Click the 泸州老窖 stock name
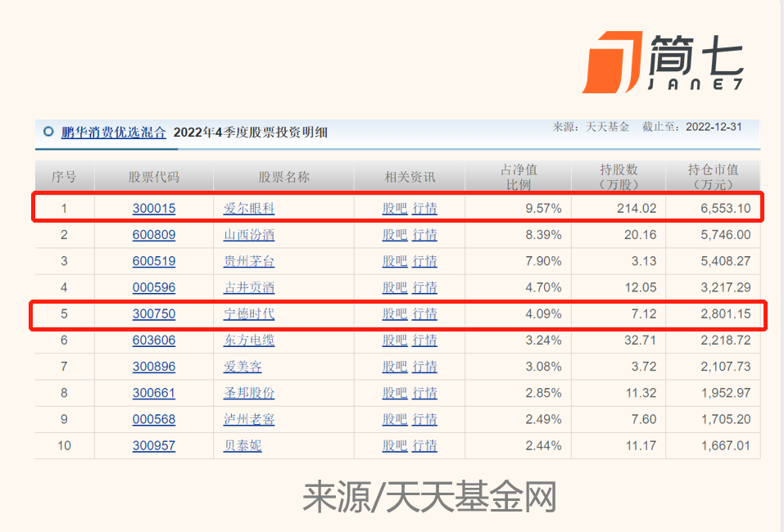The width and height of the screenshot is (784, 532). [249, 419]
